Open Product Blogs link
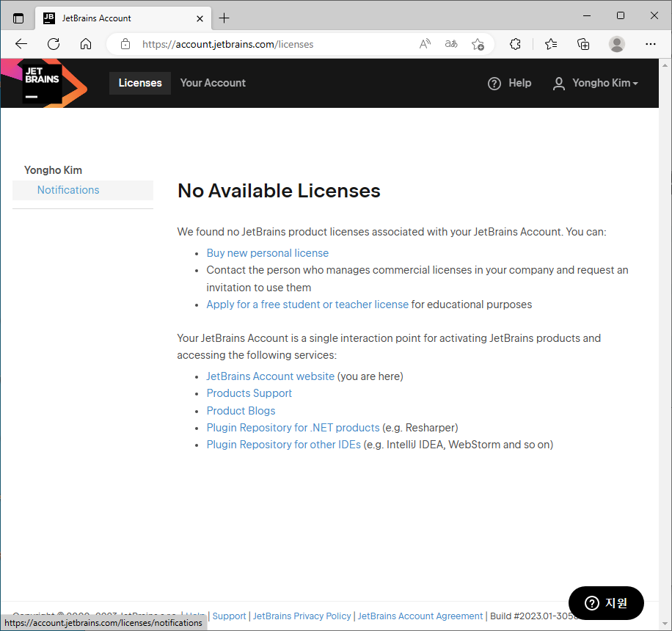672x631 pixels. (241, 411)
